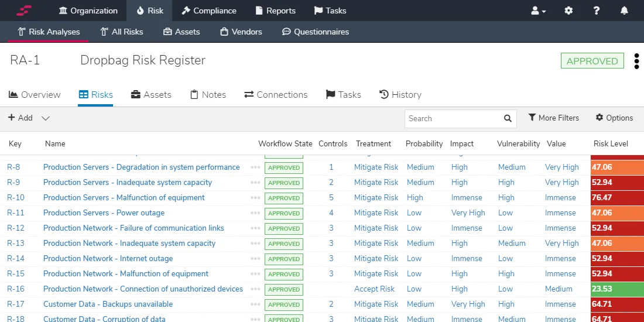
Task: Select the Risk menu
Action: point(149,11)
